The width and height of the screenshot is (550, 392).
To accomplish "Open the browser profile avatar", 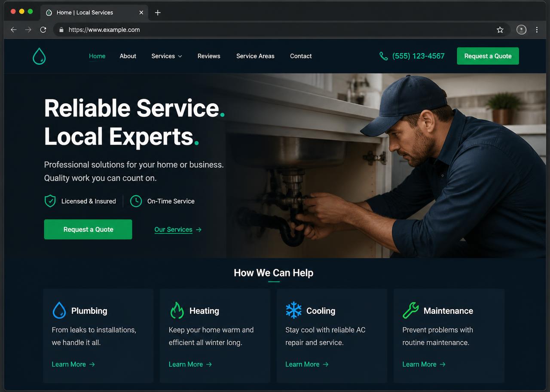I will click(521, 30).
